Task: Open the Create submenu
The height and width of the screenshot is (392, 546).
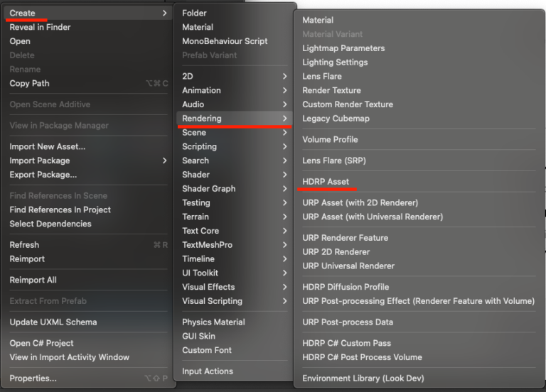Action: [23, 13]
